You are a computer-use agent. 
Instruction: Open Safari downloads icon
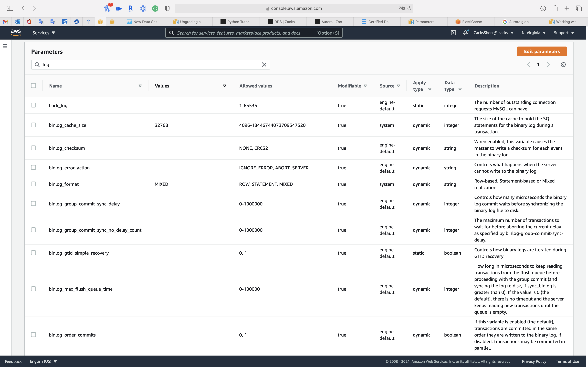point(543,9)
